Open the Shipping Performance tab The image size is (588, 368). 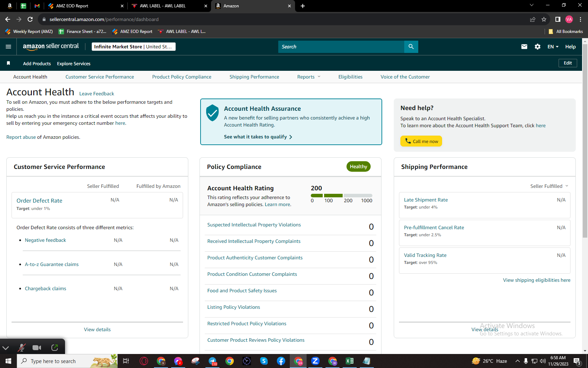[254, 77]
